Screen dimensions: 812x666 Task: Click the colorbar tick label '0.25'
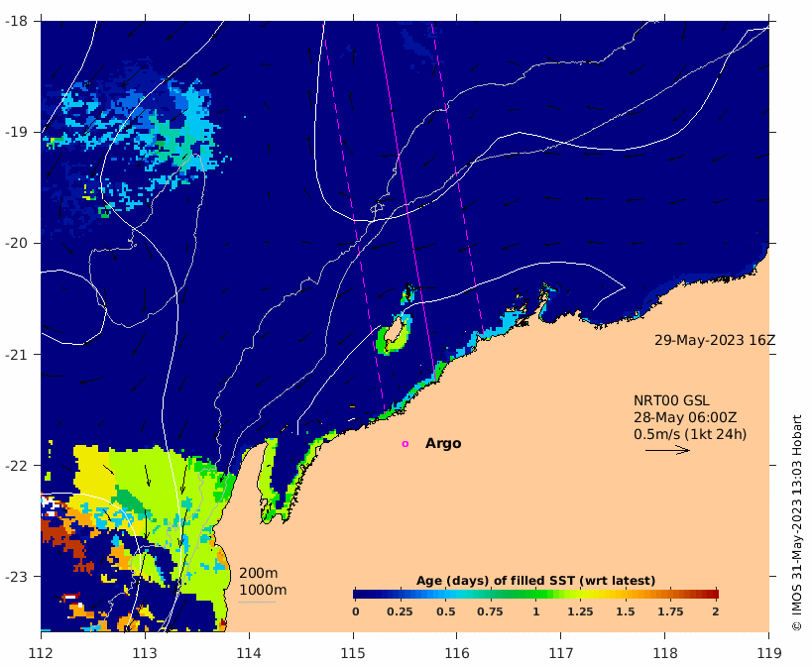(x=400, y=611)
